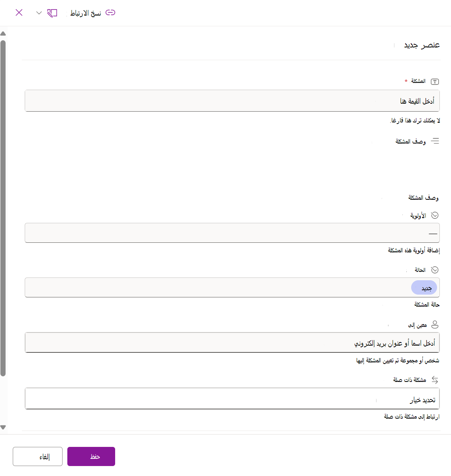Select the جديد status pill
451x476 pixels.
point(424,288)
